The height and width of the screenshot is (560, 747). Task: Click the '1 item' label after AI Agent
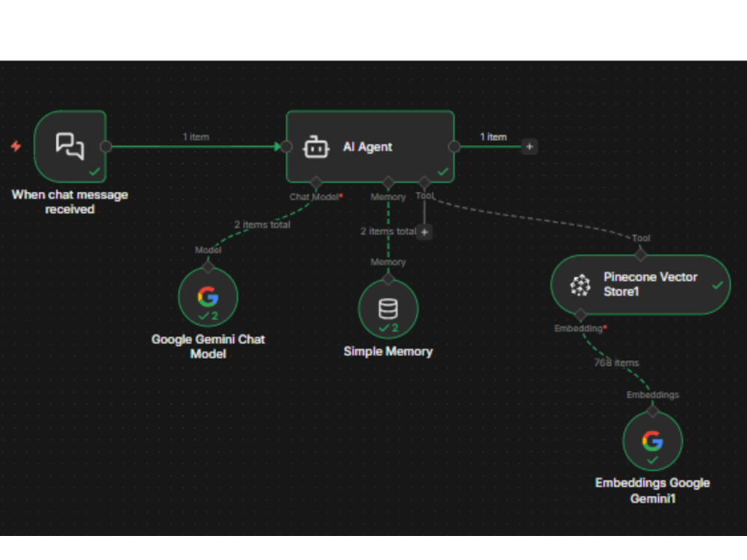click(x=493, y=137)
